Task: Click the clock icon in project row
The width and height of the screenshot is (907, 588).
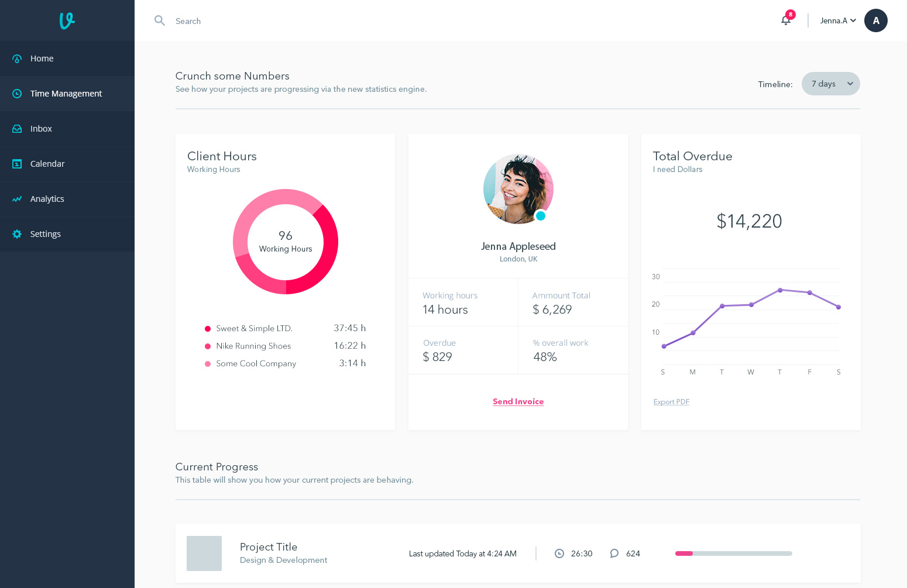Action: tap(559, 553)
